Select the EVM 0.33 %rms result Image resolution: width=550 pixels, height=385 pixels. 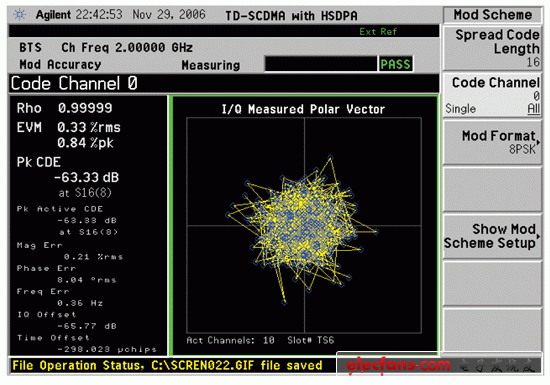click(69, 127)
